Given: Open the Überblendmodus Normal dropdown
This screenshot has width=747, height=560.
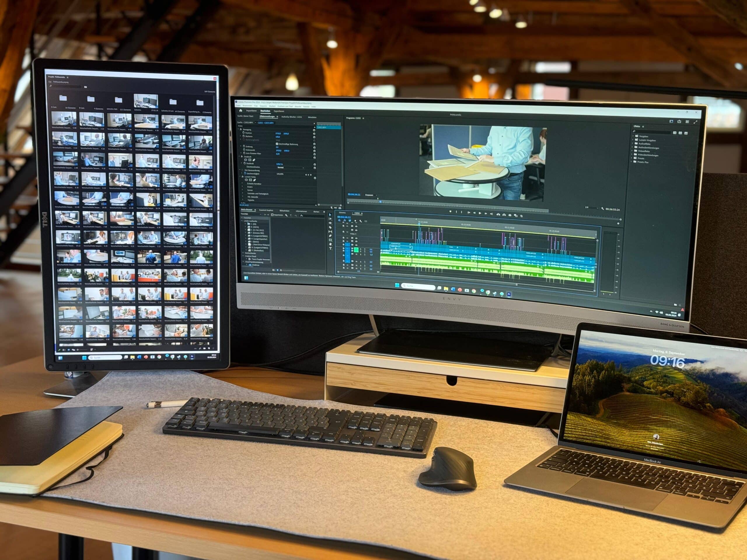Looking at the screenshot, I should click(291, 168).
